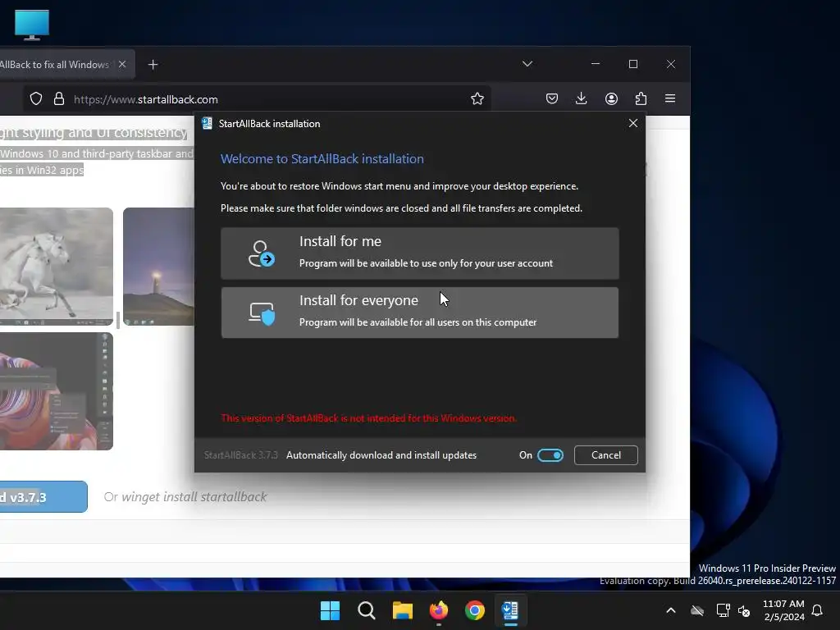Screen dimensions: 840x630
Task: Select StartAllBack installer taskbar icon
Action: point(510,610)
